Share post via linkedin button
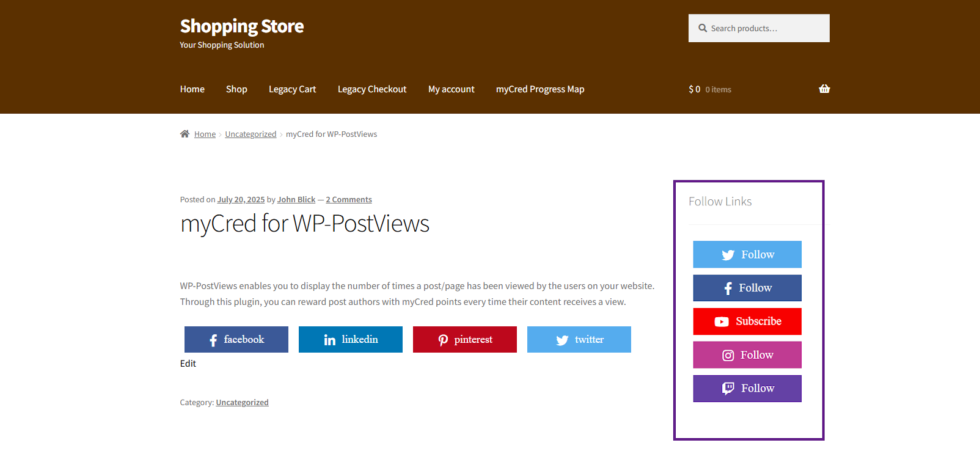Screen dimensions: 980x451 [x=351, y=340]
